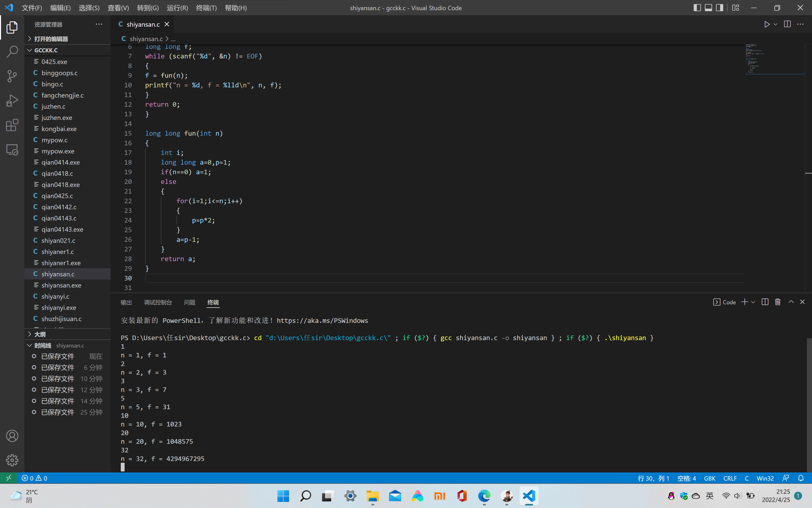Split the terminal panel
Screen dimensions: 812x508
coord(765,302)
